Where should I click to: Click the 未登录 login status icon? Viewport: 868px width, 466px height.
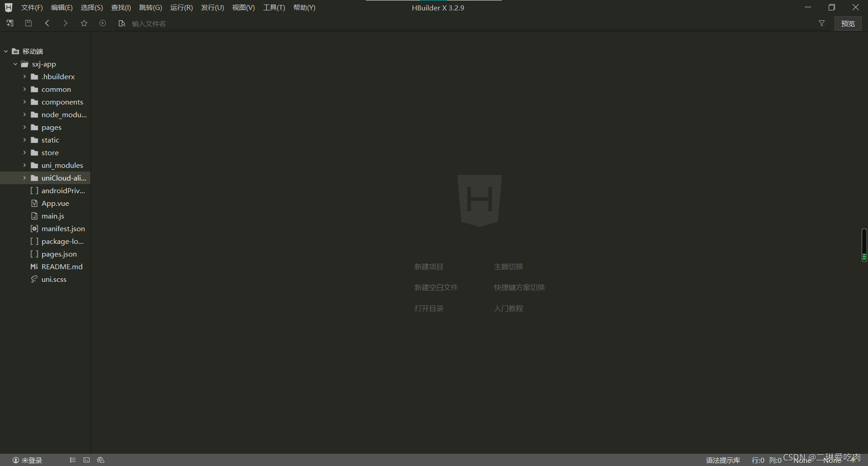[x=16, y=460]
